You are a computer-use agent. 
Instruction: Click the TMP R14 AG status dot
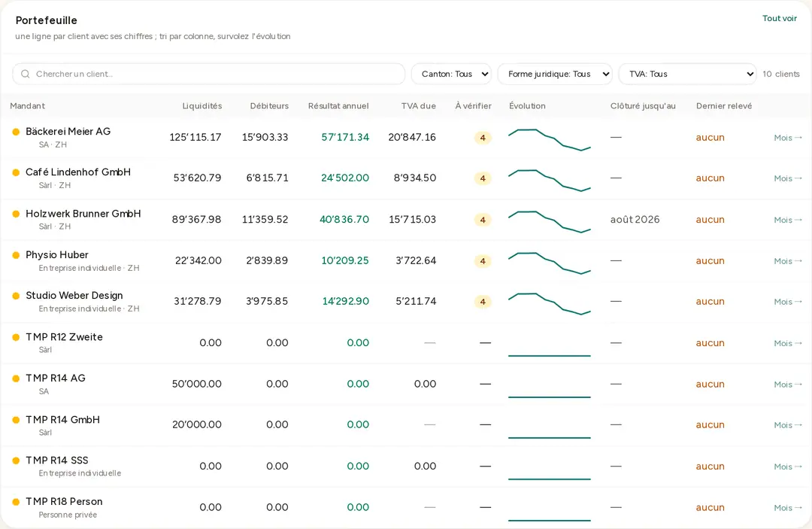[x=16, y=379]
